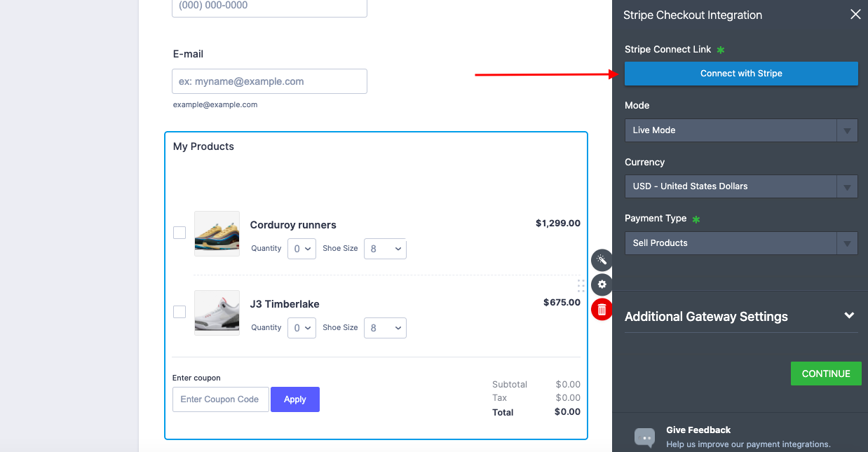Click the drag handle dots beside the products field
Image resolution: width=868 pixels, height=452 pixels.
coord(581,285)
